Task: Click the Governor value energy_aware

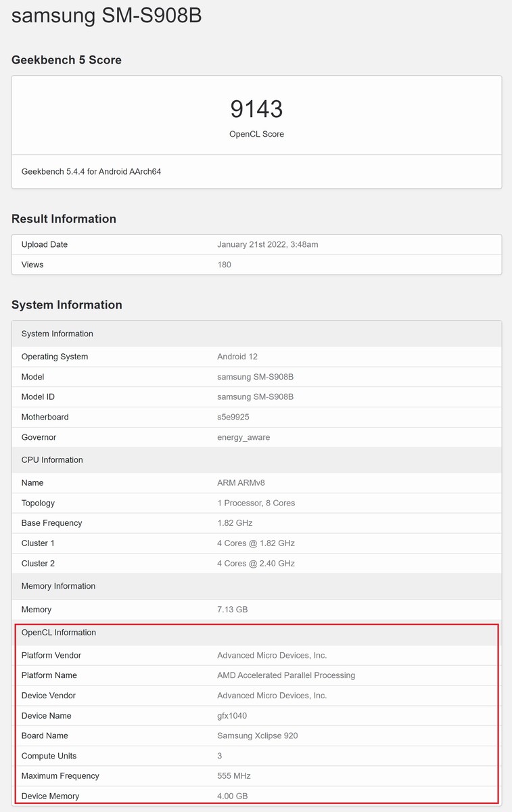Action: click(x=243, y=437)
